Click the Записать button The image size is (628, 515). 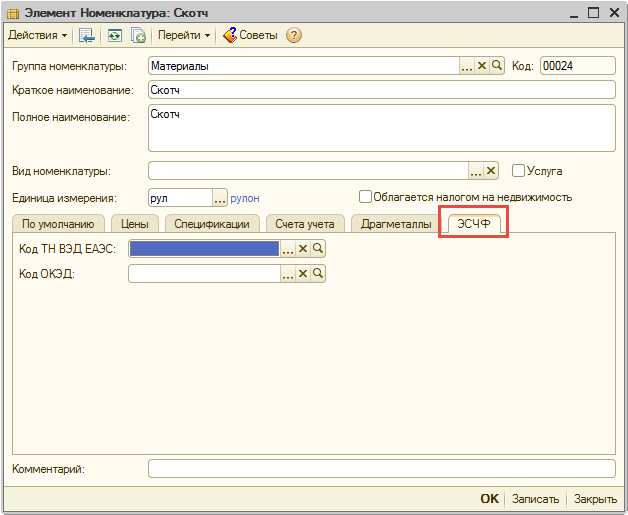click(535, 498)
